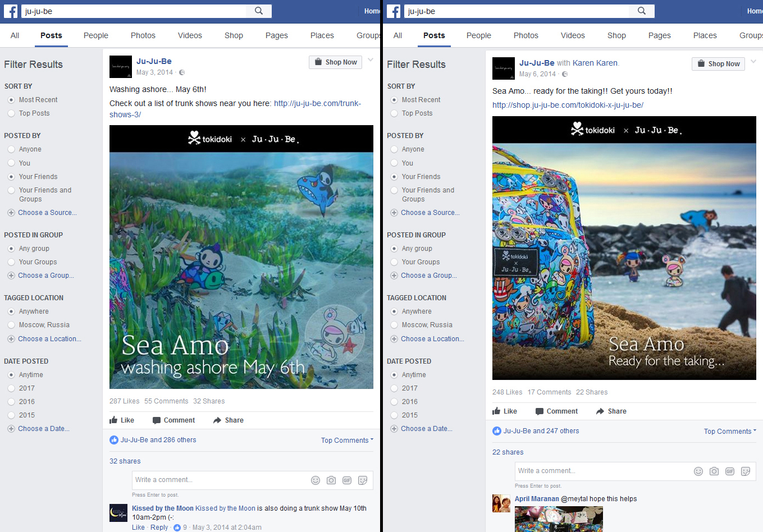Image resolution: width=763 pixels, height=532 pixels.
Task: Switch to the Videos tab in the right window
Action: [573, 35]
